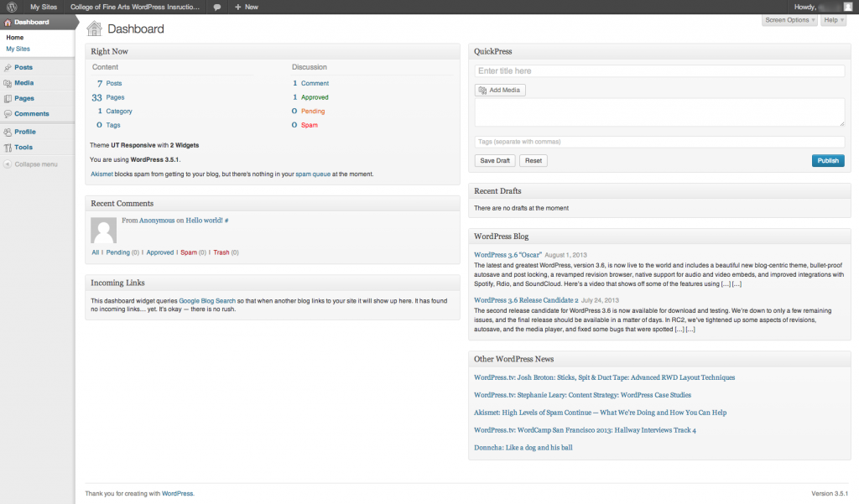Open the Akismet High Levels of Spam link
This screenshot has height=504, width=859.
tap(600, 413)
